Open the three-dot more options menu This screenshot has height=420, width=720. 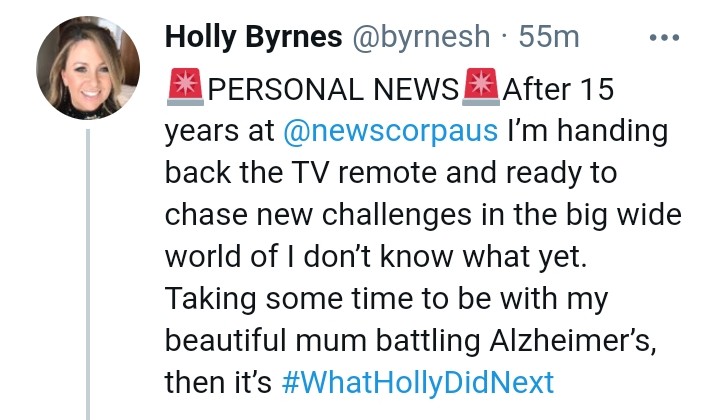(x=664, y=38)
